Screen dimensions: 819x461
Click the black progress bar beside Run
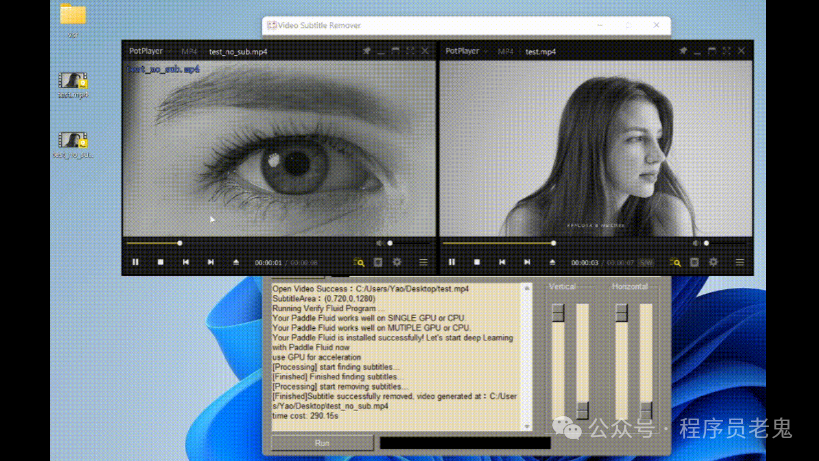point(465,443)
